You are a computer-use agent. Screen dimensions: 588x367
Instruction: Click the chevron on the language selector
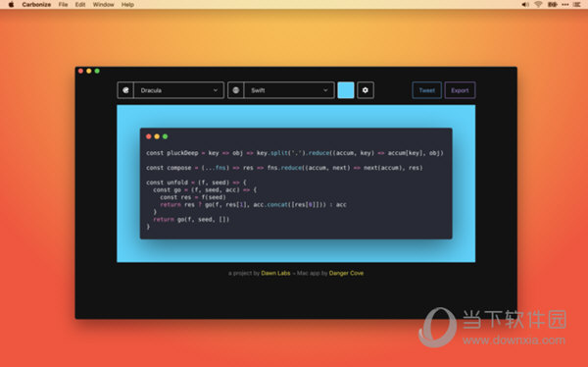325,90
